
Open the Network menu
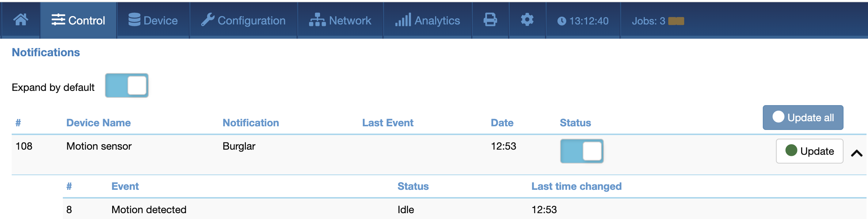(x=340, y=20)
